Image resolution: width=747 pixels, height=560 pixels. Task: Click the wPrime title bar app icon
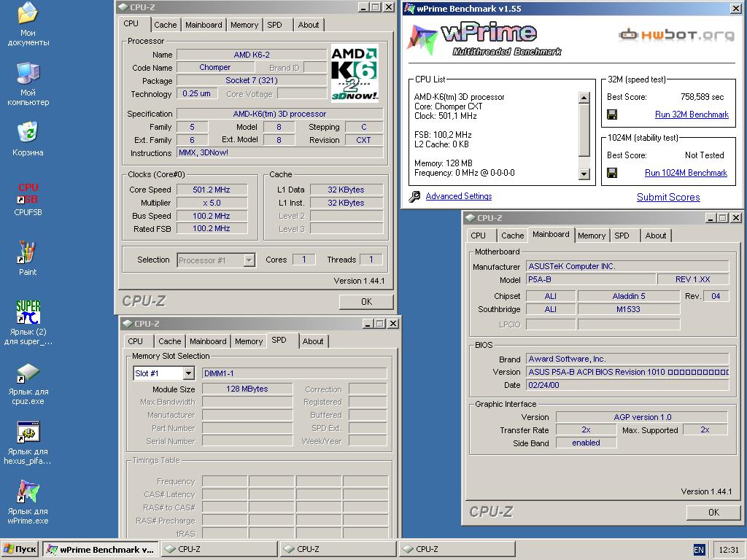pyautogui.click(x=409, y=8)
